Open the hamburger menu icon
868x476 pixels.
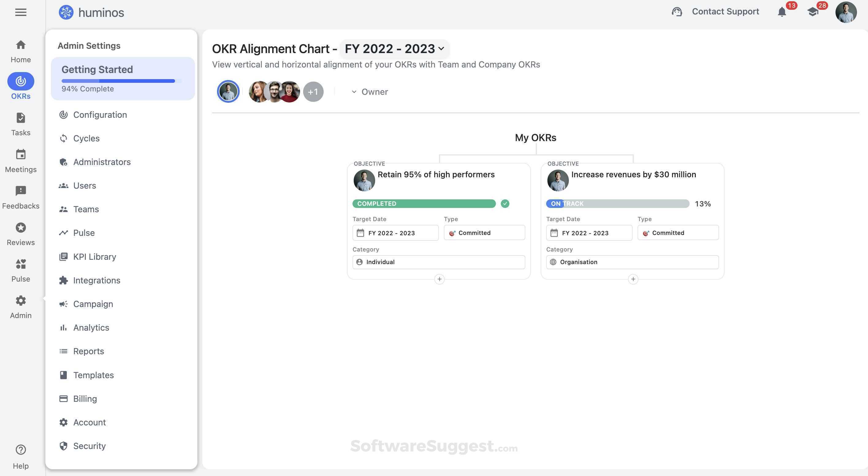pos(21,13)
